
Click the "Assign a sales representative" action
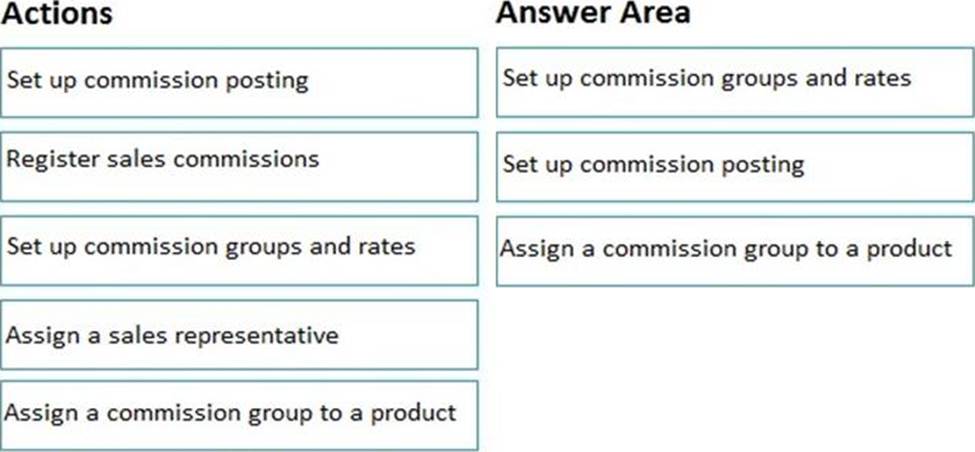(x=239, y=334)
